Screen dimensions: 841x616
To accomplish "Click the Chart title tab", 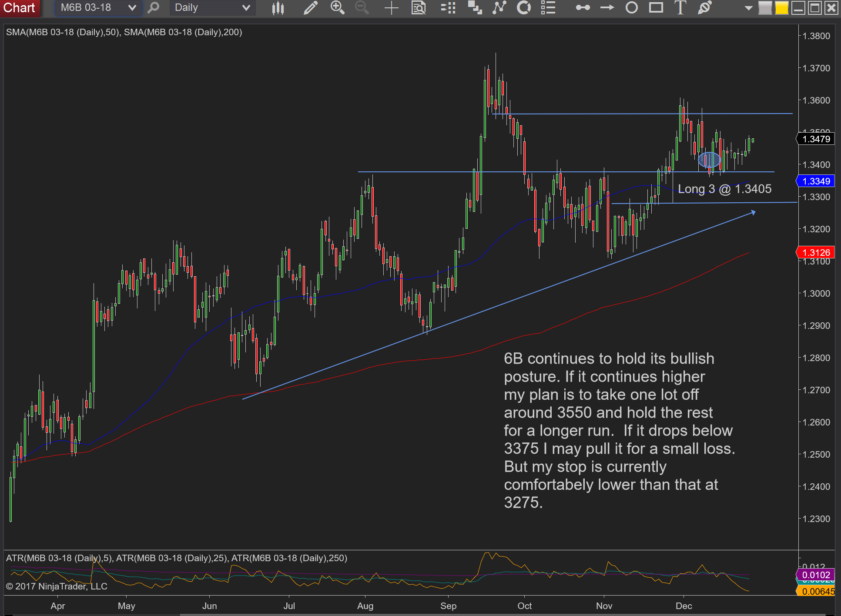I will [20, 8].
